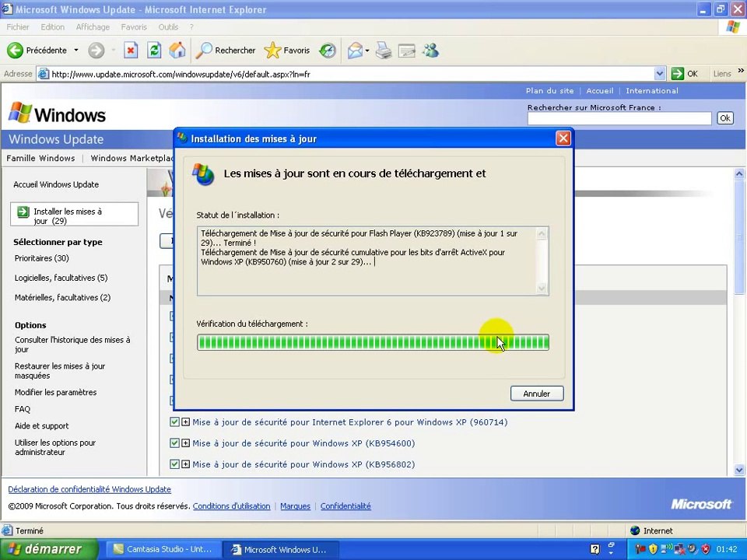
Task: Expand details for Internet Explorer 6 update (960714)
Action: (x=185, y=422)
